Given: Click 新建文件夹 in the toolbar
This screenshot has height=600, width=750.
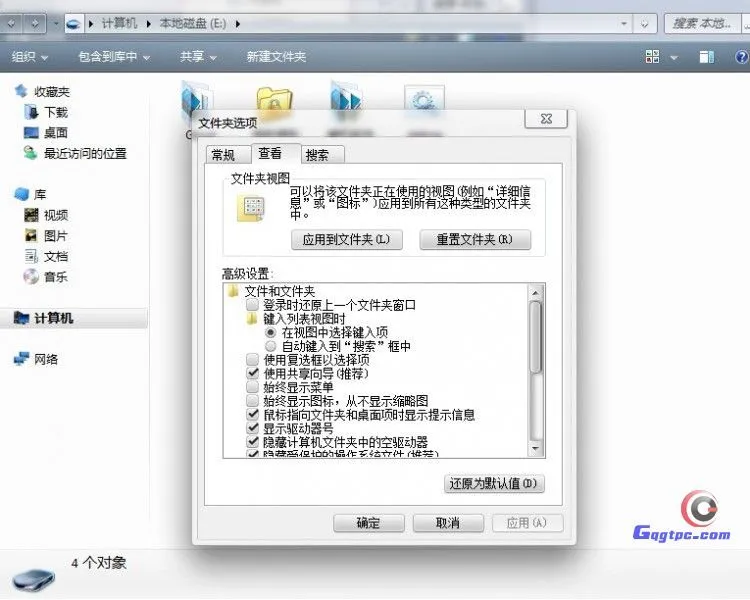Looking at the screenshot, I should click(x=276, y=57).
